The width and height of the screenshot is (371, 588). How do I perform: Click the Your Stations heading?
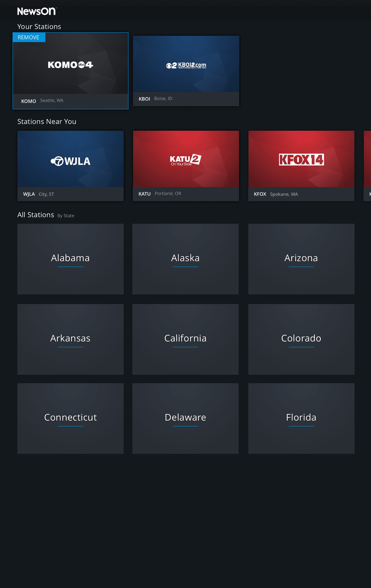tap(39, 27)
